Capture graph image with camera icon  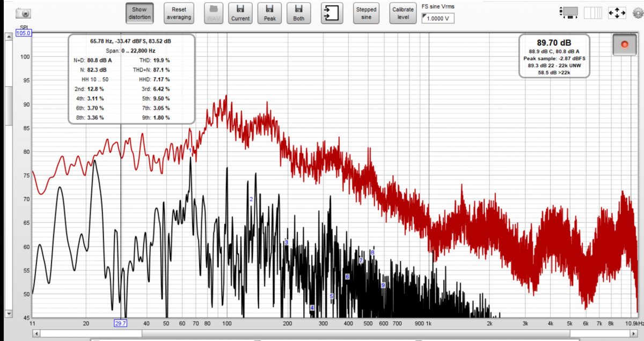(23, 12)
